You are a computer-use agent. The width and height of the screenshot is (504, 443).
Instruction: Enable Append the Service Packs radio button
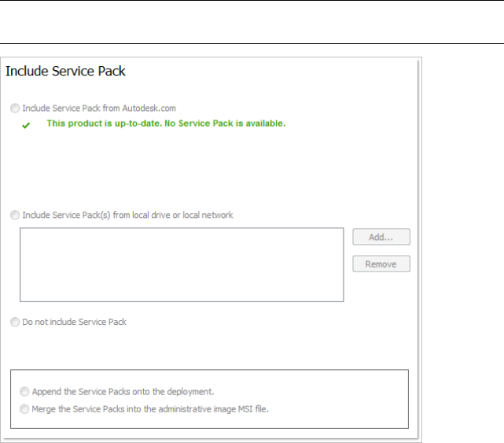click(x=25, y=391)
